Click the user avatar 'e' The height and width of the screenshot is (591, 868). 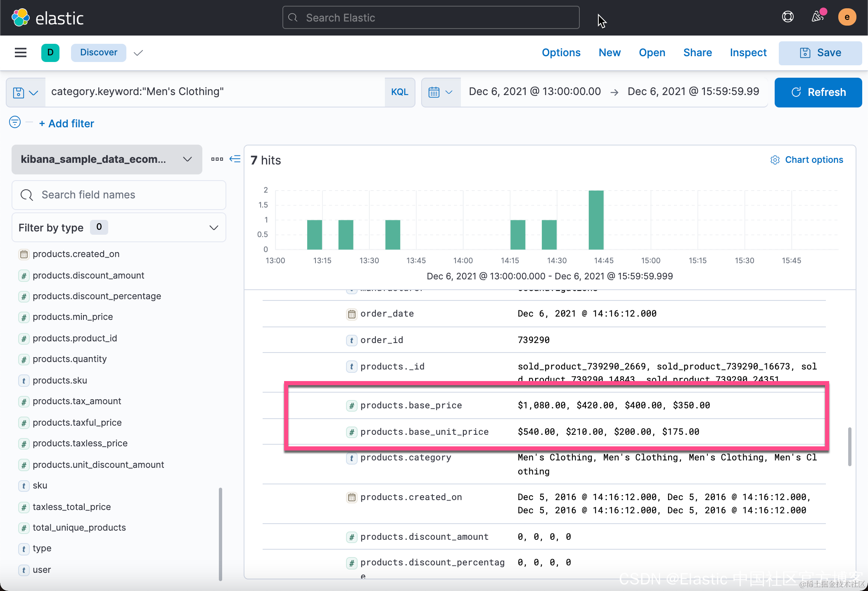847,17
